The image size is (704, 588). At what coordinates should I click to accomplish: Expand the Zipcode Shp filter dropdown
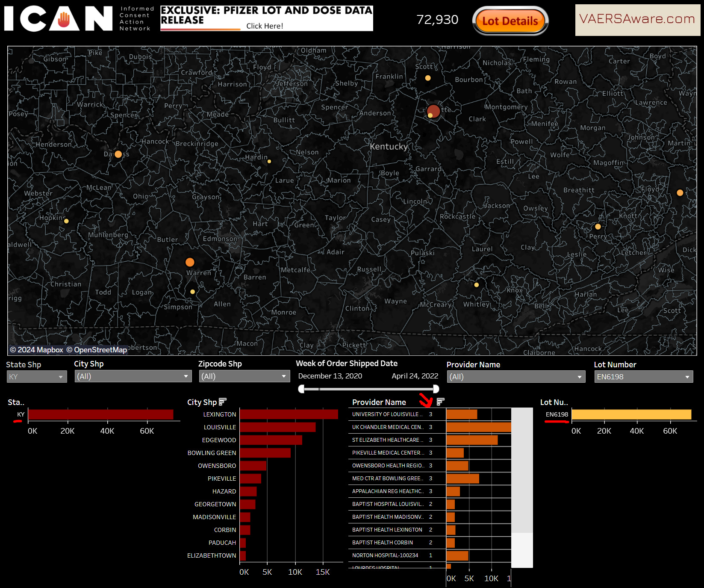click(x=244, y=376)
